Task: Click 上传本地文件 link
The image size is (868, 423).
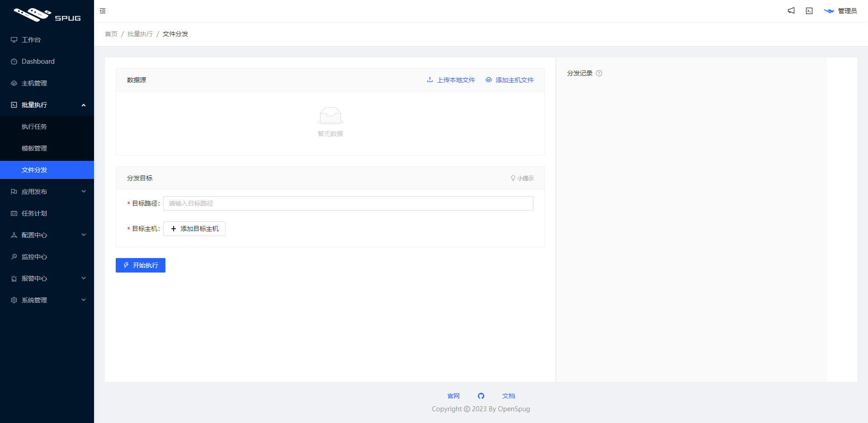Action: click(x=451, y=80)
